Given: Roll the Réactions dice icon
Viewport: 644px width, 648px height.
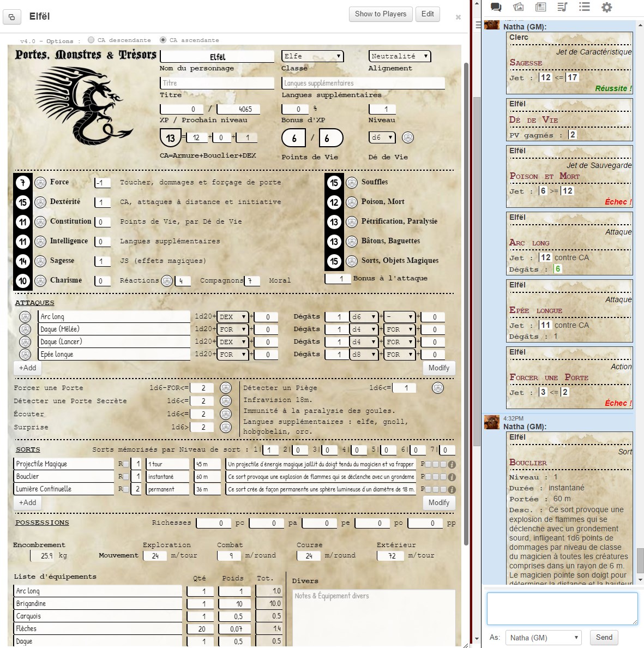Looking at the screenshot, I should 166,281.
